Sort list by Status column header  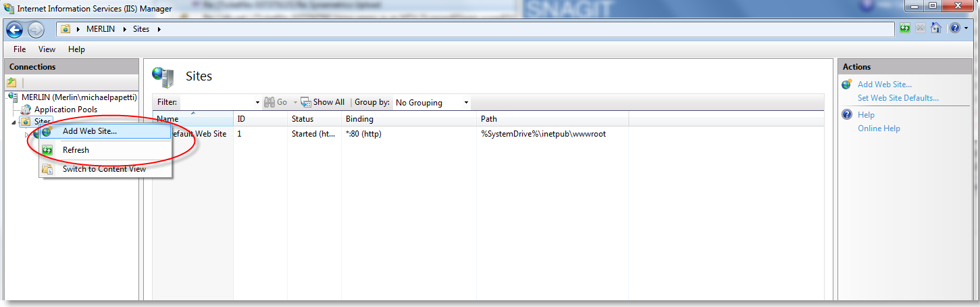point(314,119)
